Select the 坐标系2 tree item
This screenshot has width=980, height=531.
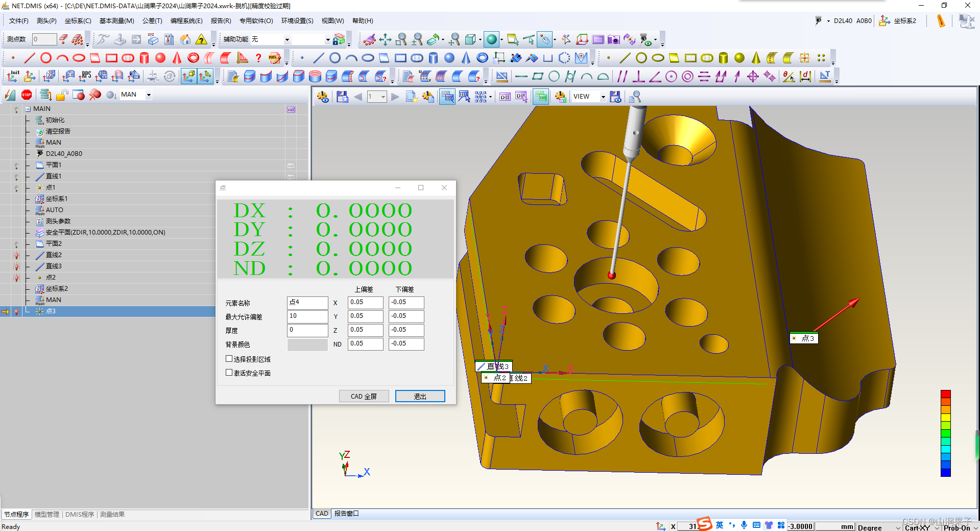(x=57, y=289)
